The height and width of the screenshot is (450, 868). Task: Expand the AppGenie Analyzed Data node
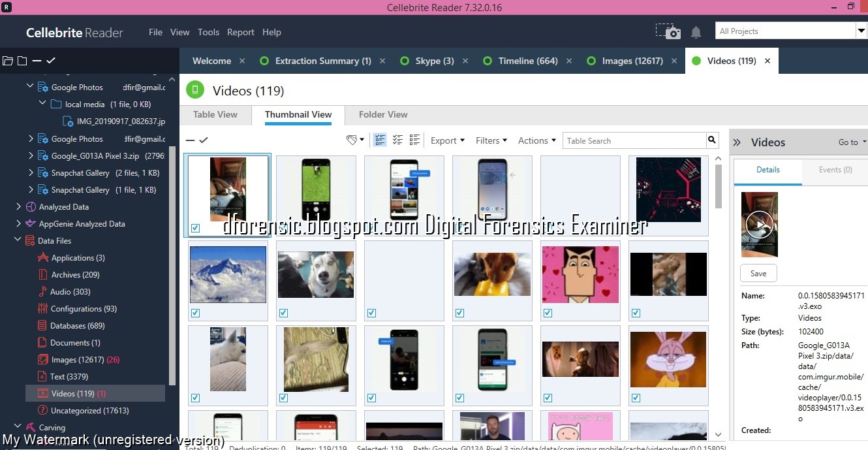pyautogui.click(x=18, y=224)
